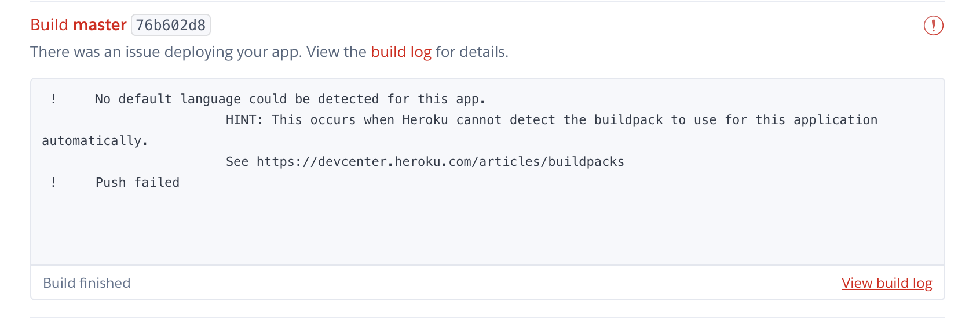This screenshot has width=980, height=319.
Task: Click the 'Build finished' status text
Action: click(x=87, y=283)
